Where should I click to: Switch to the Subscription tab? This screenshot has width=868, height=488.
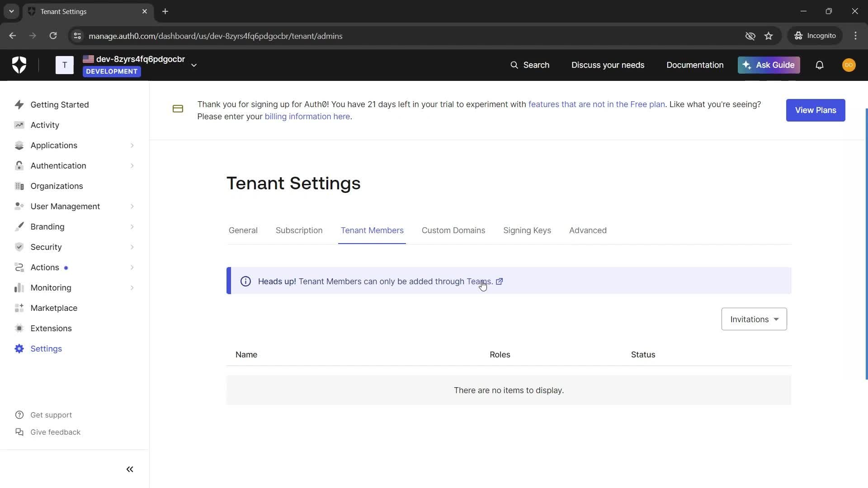coord(299,230)
